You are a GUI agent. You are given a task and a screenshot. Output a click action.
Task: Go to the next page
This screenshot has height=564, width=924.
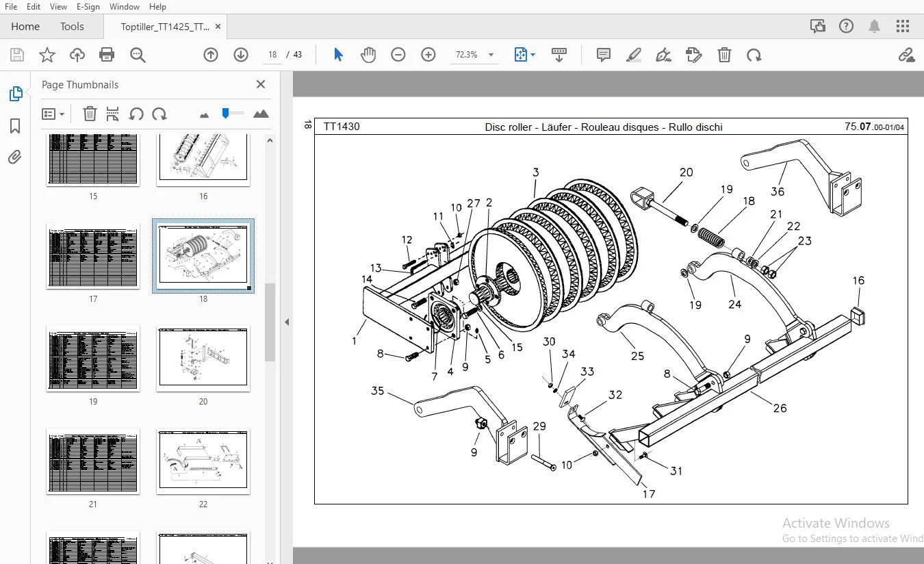pyautogui.click(x=241, y=55)
